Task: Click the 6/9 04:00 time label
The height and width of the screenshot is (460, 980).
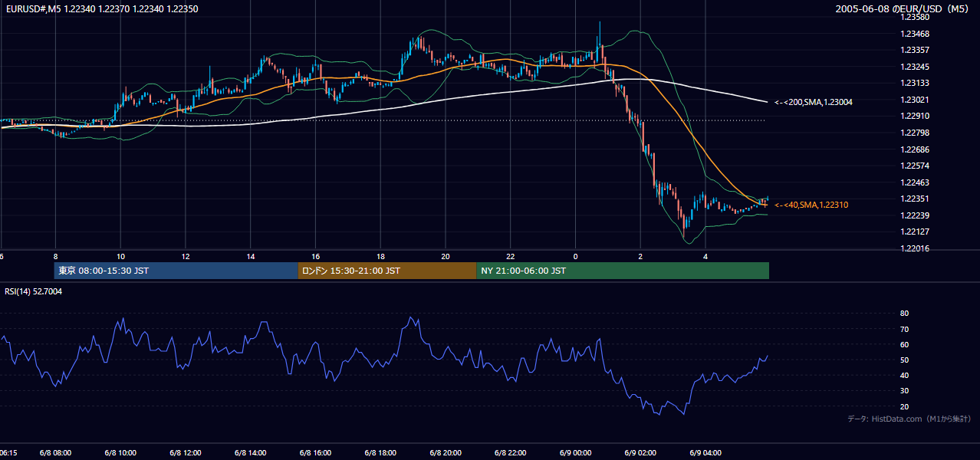Action: point(705,452)
